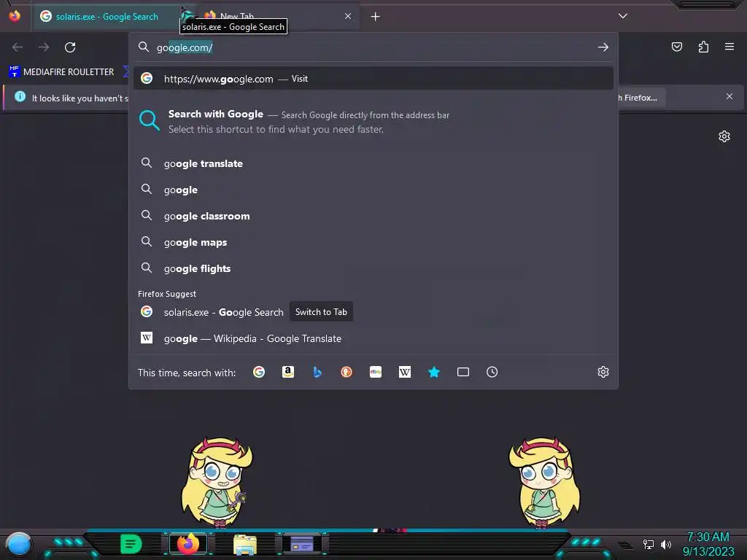The width and height of the screenshot is (747, 560).
Task: Close the New Tab tab
Action: [x=348, y=16]
